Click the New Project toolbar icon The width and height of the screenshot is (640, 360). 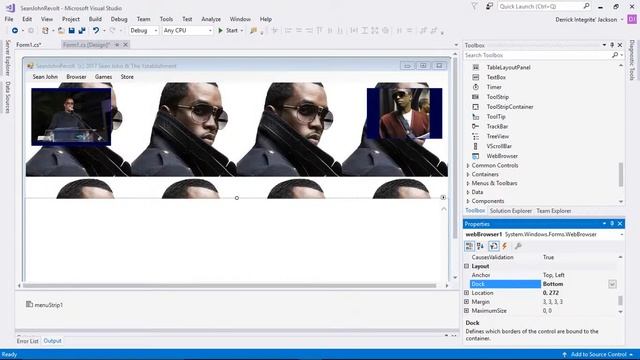pos(45,31)
